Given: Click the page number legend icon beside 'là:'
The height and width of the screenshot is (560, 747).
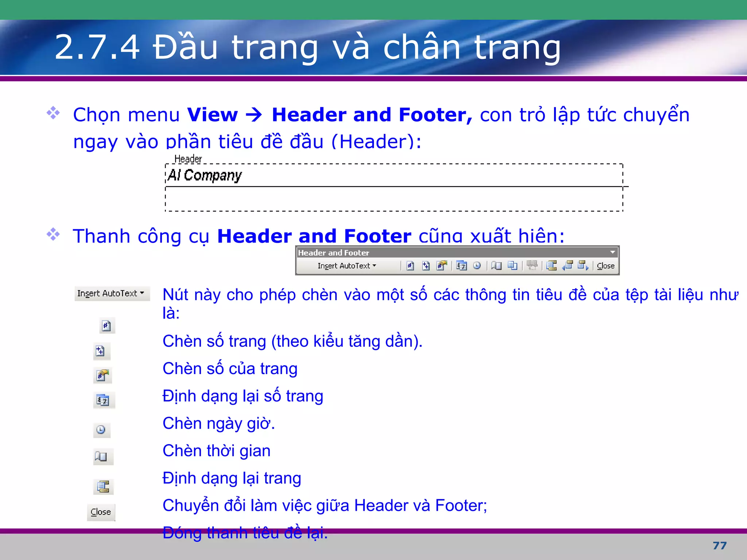Looking at the screenshot, I should tap(107, 326).
